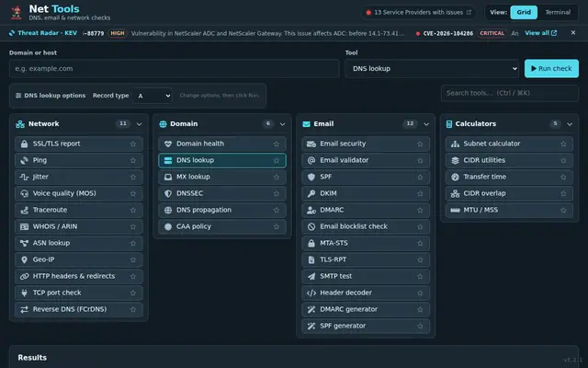This screenshot has height=368, width=588.
Task: Open the DNSSEC tool
Action: tap(222, 193)
